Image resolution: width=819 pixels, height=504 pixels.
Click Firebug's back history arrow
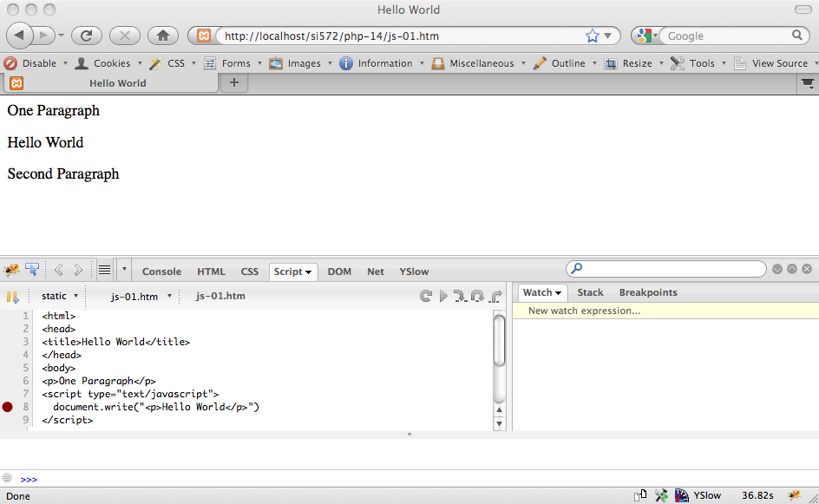point(58,270)
